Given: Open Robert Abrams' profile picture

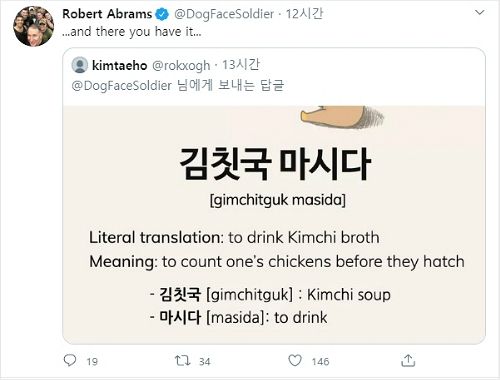Looking at the screenshot, I should (x=33, y=26).
